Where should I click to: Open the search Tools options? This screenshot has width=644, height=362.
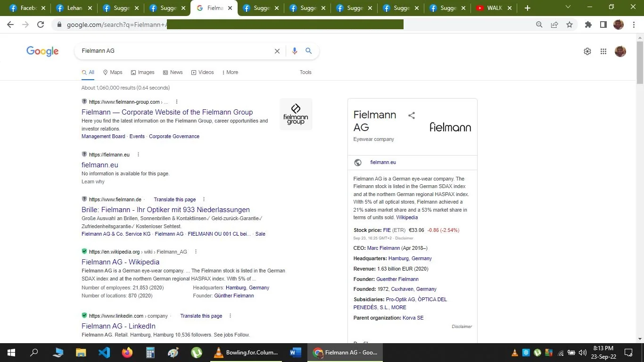305,72
